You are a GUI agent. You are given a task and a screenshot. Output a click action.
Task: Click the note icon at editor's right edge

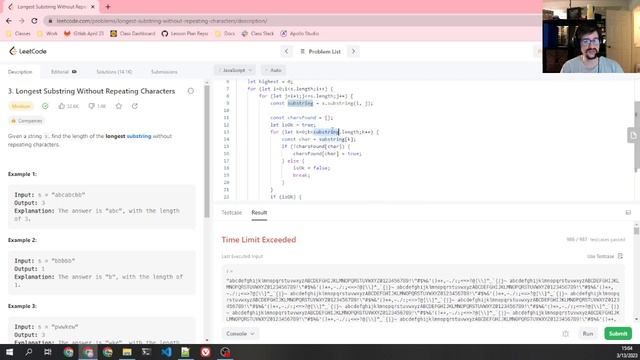point(633,136)
